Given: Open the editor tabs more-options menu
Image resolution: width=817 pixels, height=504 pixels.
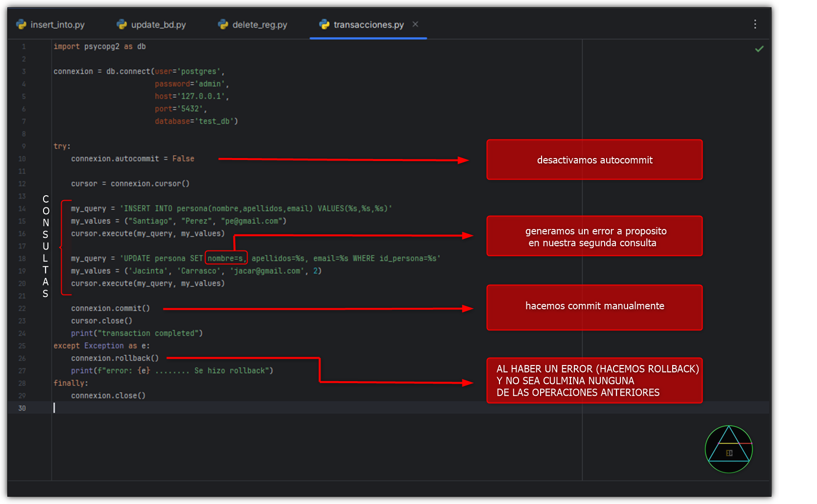Looking at the screenshot, I should [755, 24].
